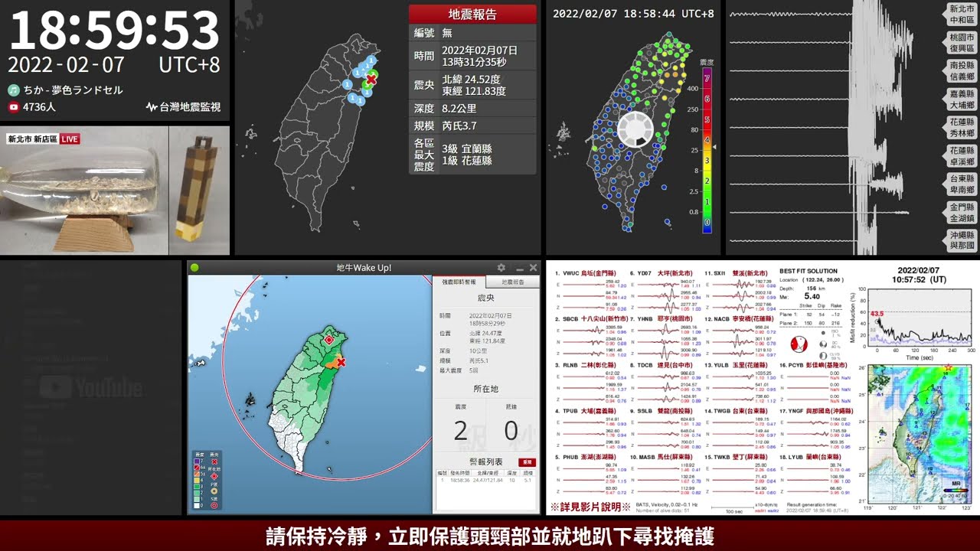This screenshot has width=980, height=551.
Task: Click the red target location marker in northern Taiwan
Action: (x=329, y=339)
